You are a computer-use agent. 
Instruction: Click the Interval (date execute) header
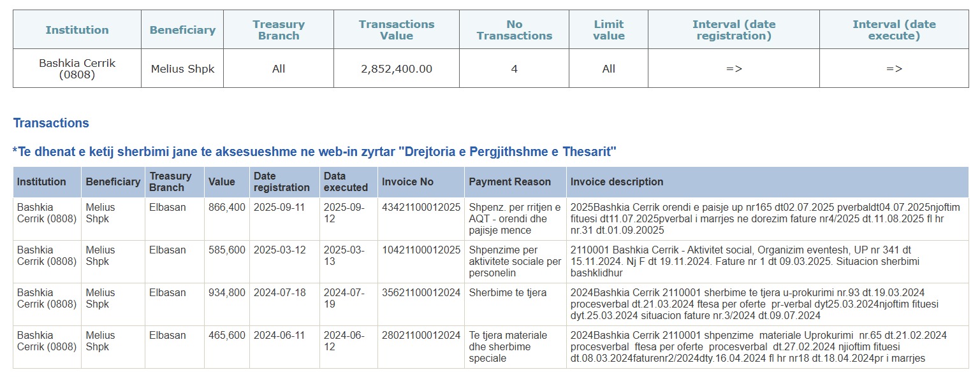(894, 30)
